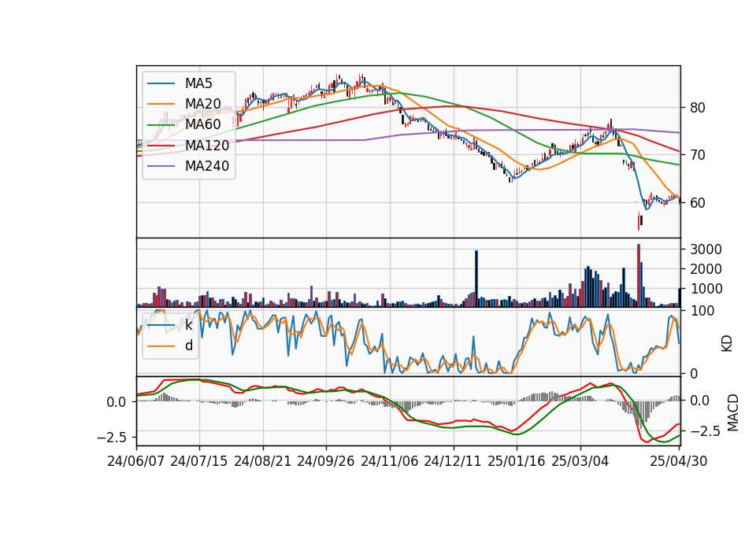Click the 70 price axis label
Screen dimensions: 756x543
[x=698, y=155]
